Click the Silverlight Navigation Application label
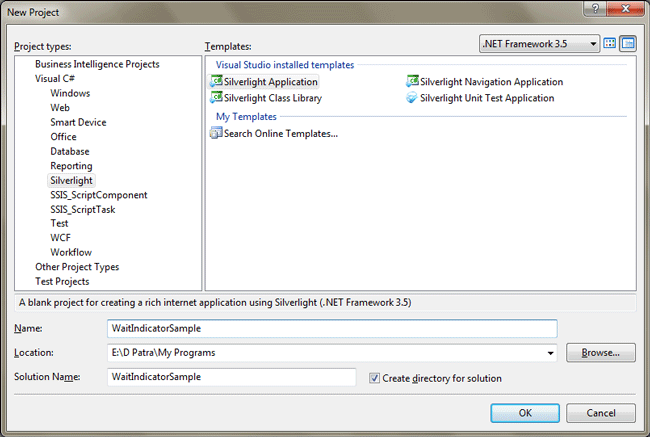 tap(492, 82)
